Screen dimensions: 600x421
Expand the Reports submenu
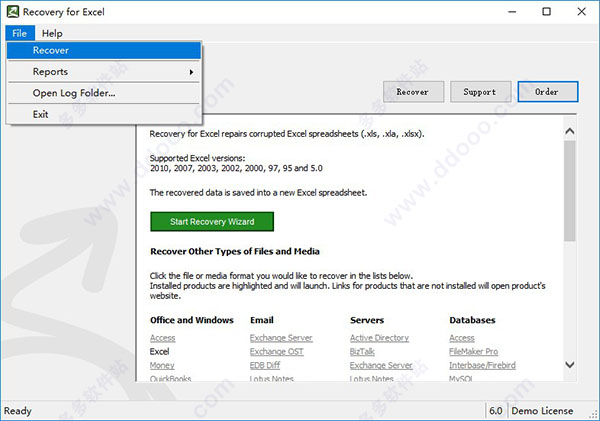click(x=104, y=72)
